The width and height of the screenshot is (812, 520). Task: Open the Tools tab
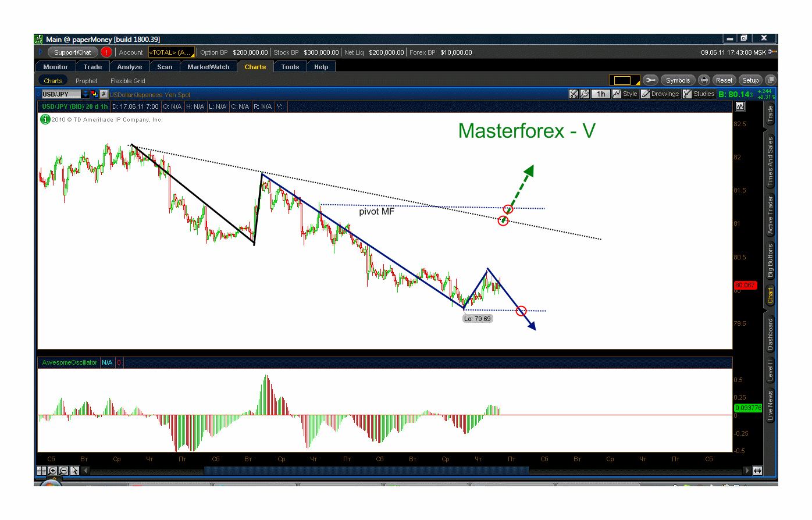click(x=290, y=67)
